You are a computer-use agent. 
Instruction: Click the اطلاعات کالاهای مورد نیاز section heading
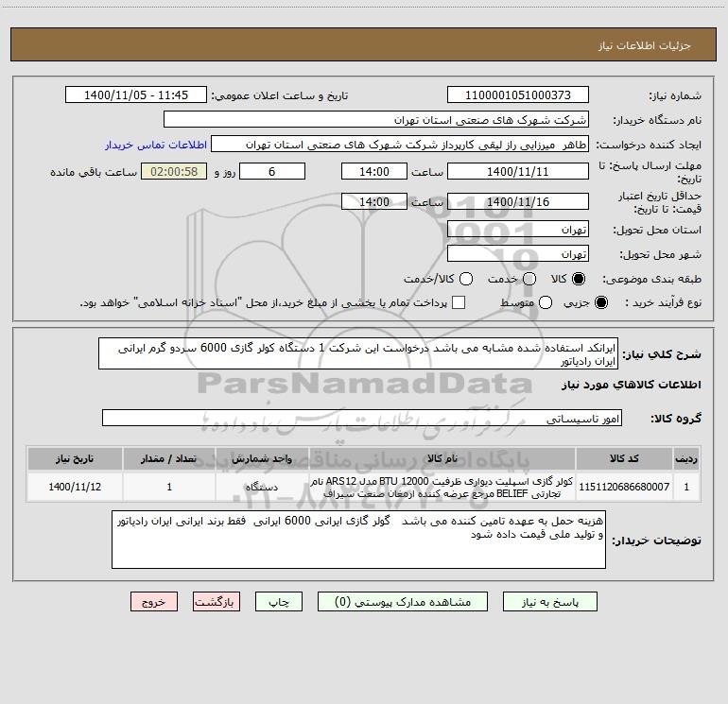[632, 385]
